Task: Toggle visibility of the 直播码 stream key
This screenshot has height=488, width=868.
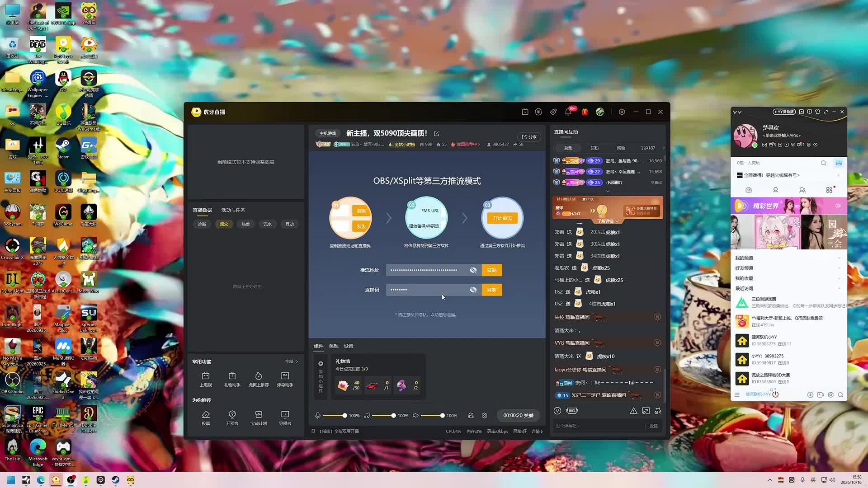Action: tap(473, 290)
